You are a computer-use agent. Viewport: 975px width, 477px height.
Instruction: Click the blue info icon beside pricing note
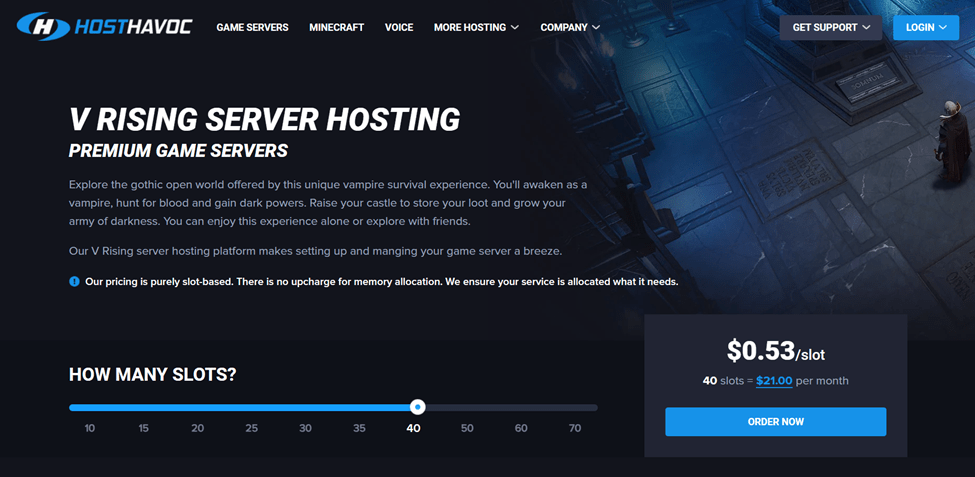pos(74,282)
